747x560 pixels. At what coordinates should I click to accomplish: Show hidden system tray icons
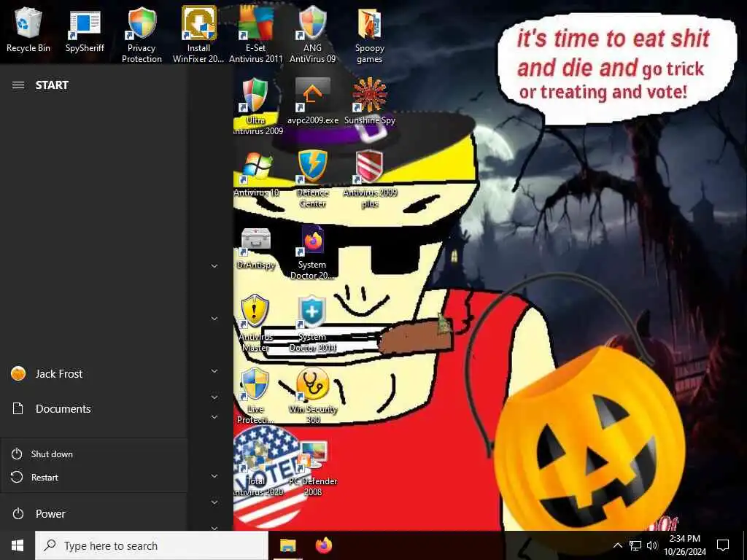617,545
